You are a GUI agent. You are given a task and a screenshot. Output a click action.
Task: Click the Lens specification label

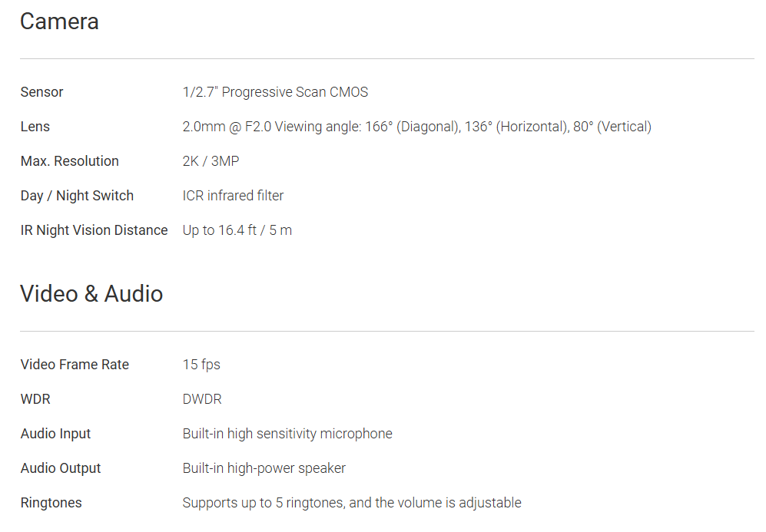(35, 127)
